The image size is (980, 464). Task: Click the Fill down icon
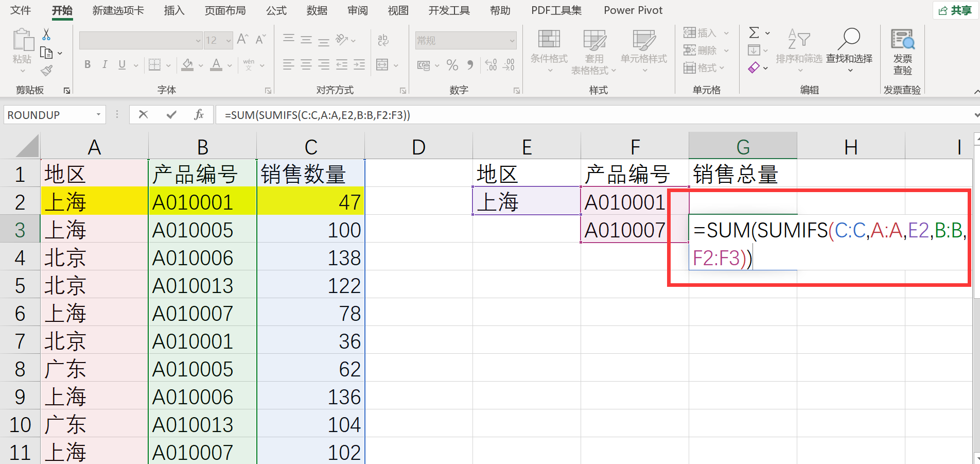point(754,50)
